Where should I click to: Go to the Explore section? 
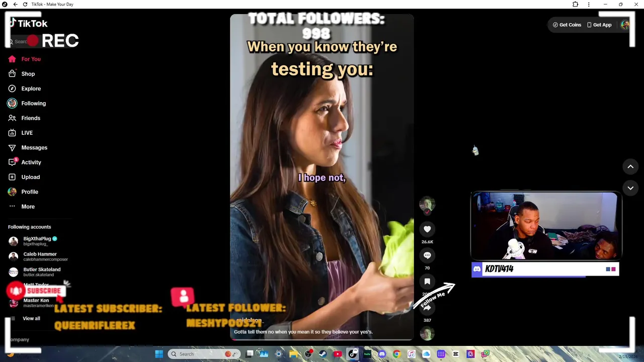point(31,88)
